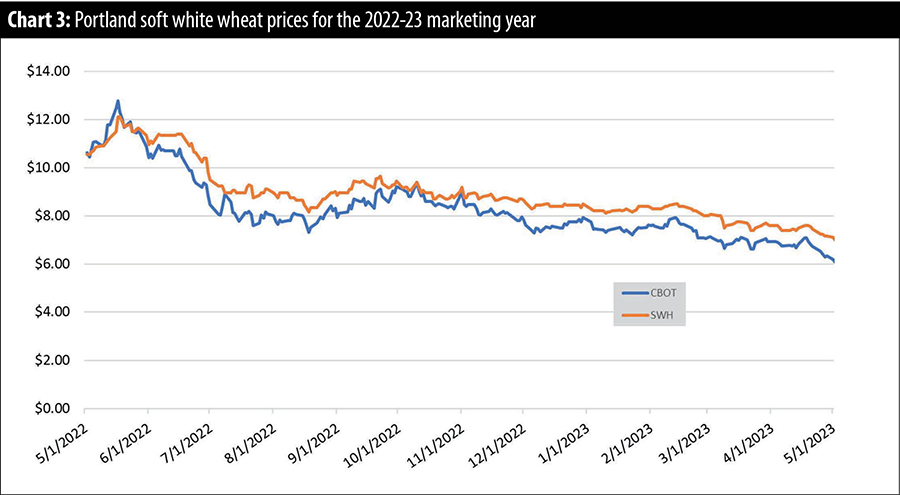Image resolution: width=900 pixels, height=495 pixels.
Task: Click the blue CBOT line's highest peak
Action: click(x=118, y=101)
